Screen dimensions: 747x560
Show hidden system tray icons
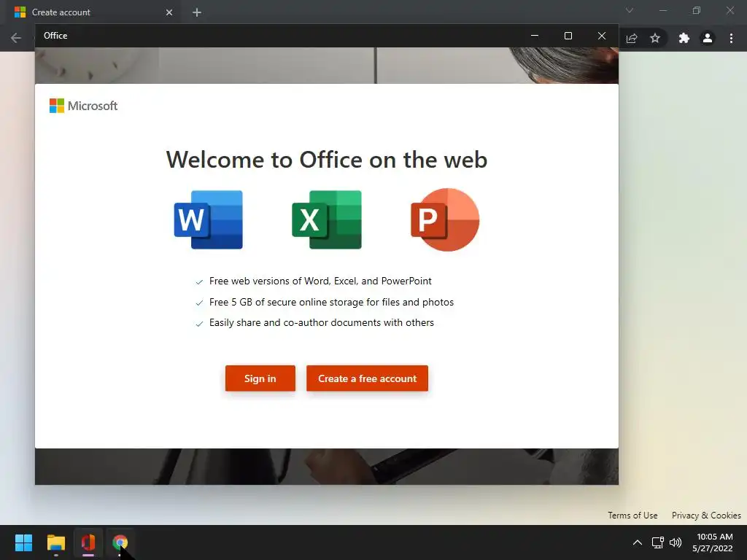638,542
